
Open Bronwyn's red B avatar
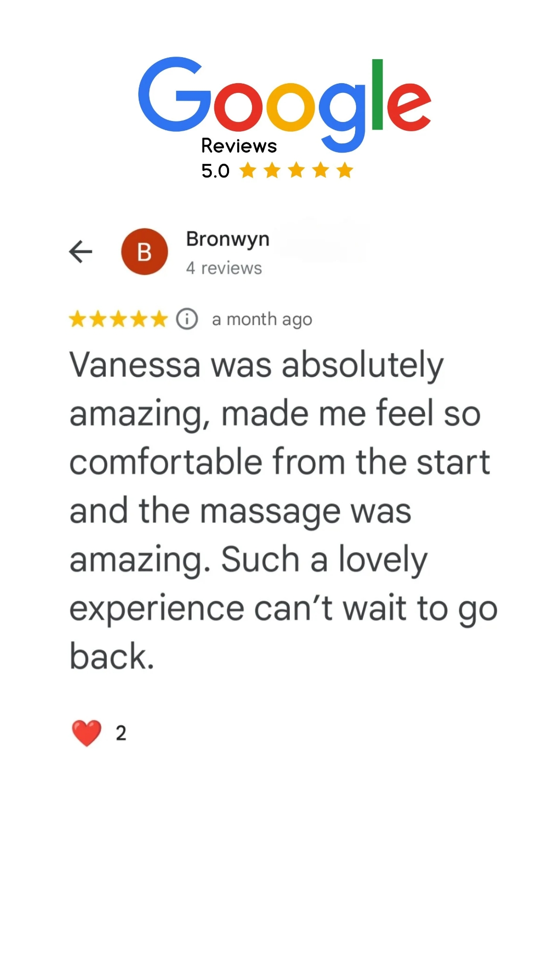coord(144,252)
